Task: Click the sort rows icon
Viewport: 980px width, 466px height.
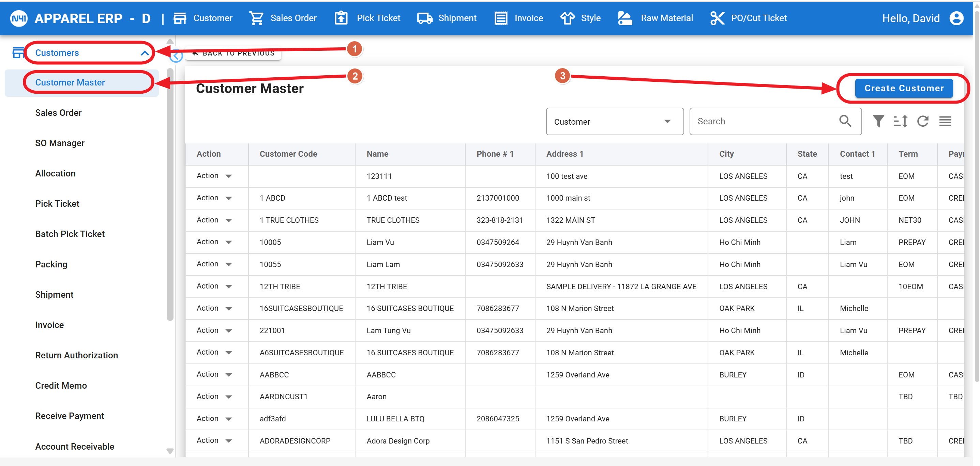Action: click(x=900, y=121)
